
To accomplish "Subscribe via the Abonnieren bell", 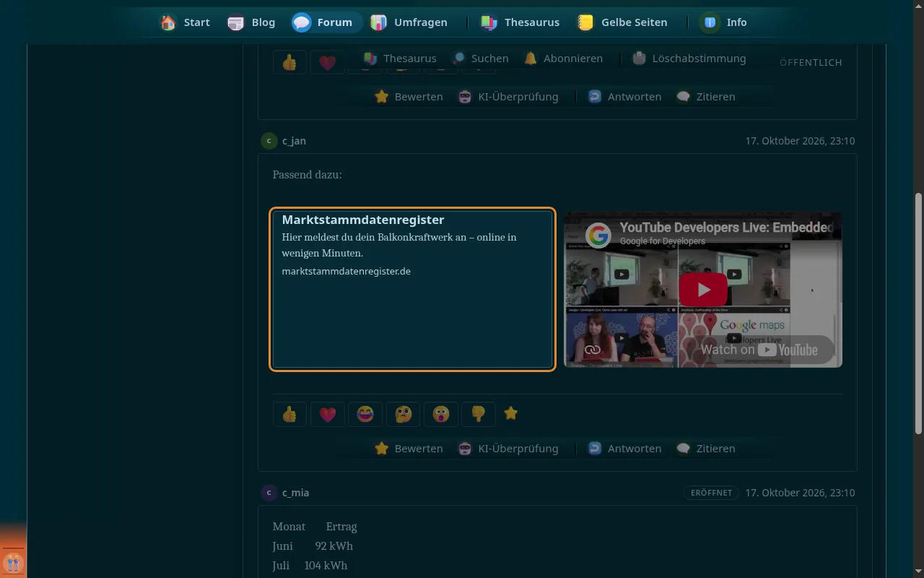I will tap(563, 59).
